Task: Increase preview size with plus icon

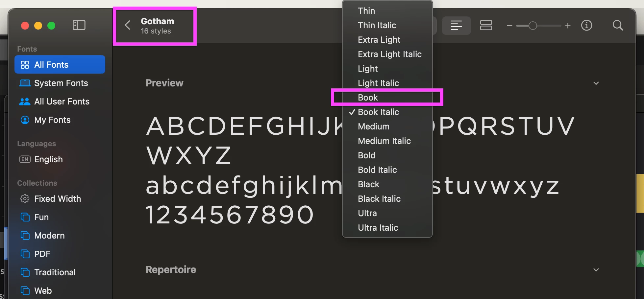Action: [568, 26]
